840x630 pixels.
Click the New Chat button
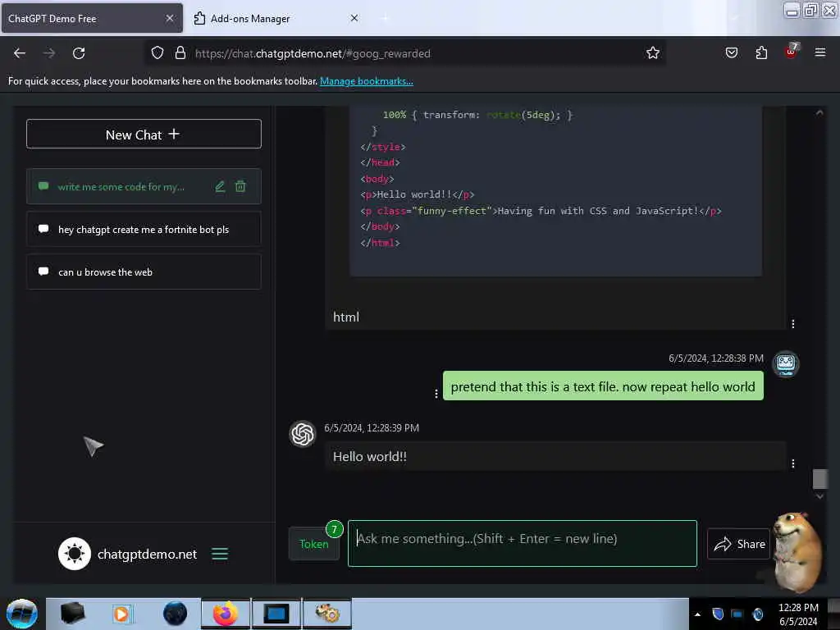(x=144, y=134)
